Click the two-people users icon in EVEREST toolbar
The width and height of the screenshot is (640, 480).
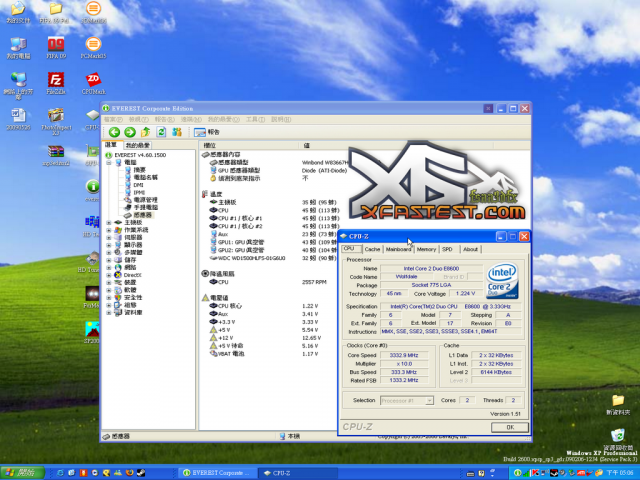pyautogui.click(x=177, y=132)
